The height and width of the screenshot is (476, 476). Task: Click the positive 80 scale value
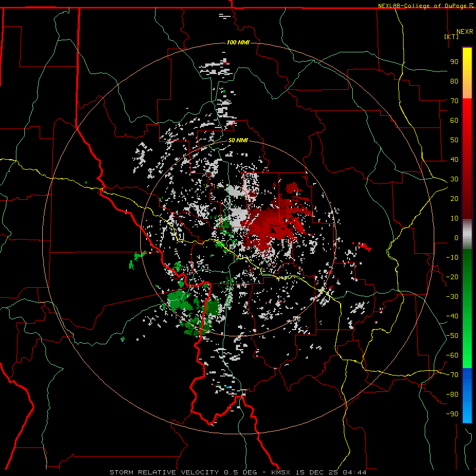pos(454,81)
